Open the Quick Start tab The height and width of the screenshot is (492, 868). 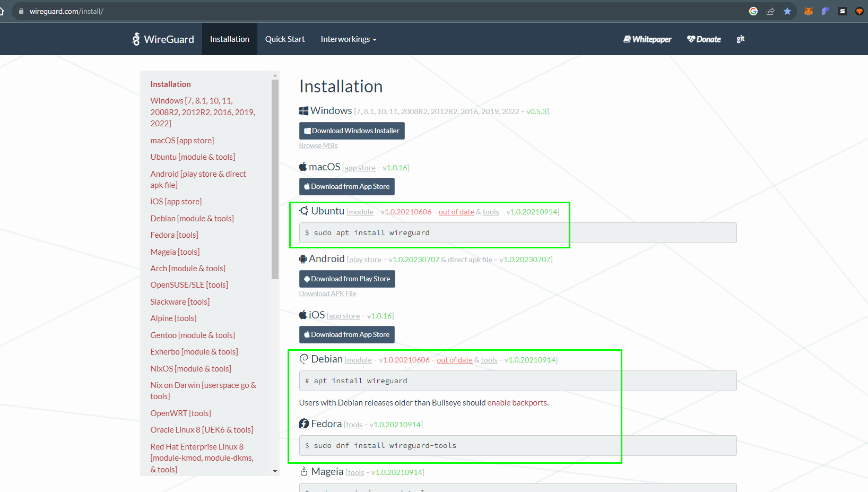point(285,39)
